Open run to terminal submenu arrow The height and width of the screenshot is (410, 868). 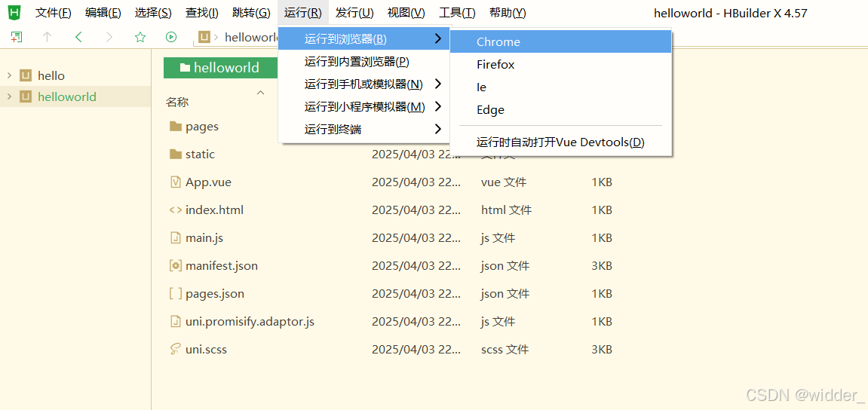click(x=438, y=129)
